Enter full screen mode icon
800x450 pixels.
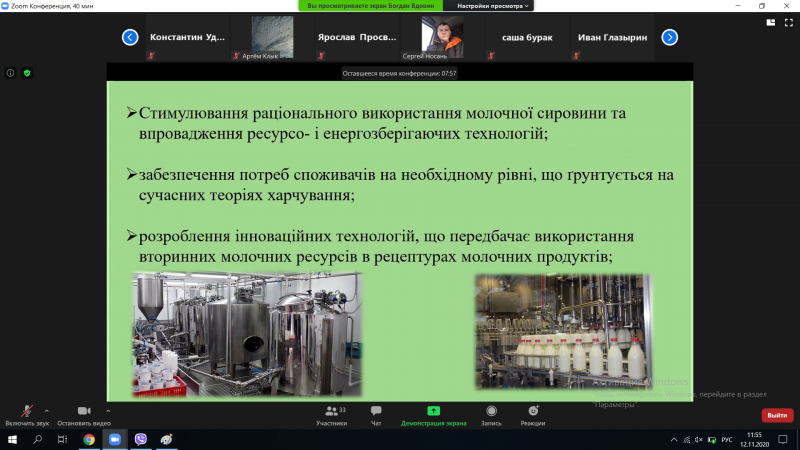click(x=789, y=22)
